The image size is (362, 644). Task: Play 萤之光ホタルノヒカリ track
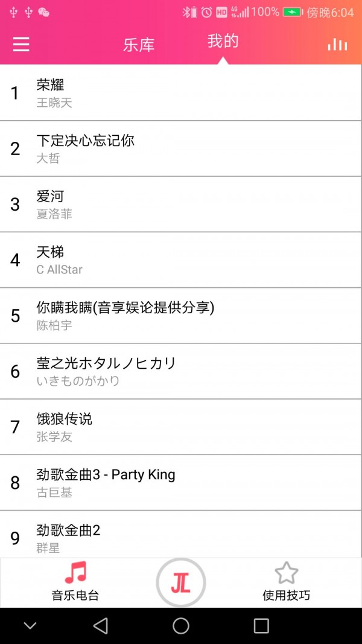(x=181, y=371)
